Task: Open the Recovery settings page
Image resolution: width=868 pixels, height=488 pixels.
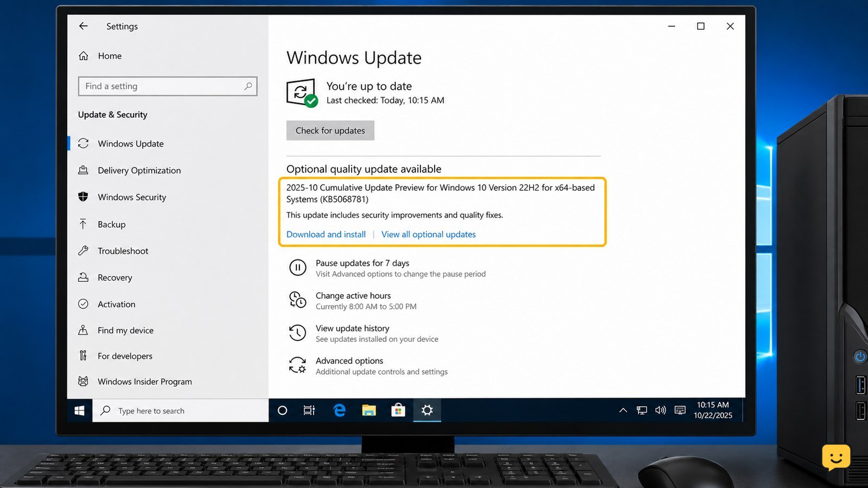Action: click(114, 278)
